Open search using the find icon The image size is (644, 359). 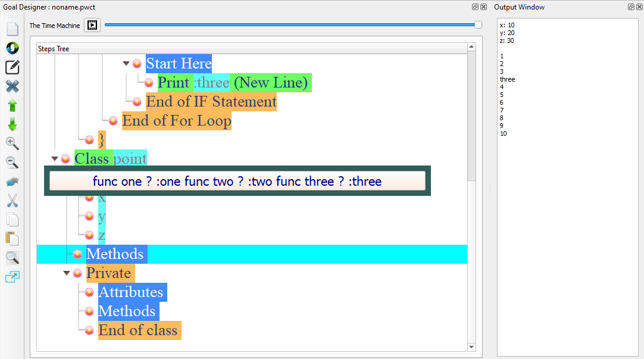(x=12, y=258)
